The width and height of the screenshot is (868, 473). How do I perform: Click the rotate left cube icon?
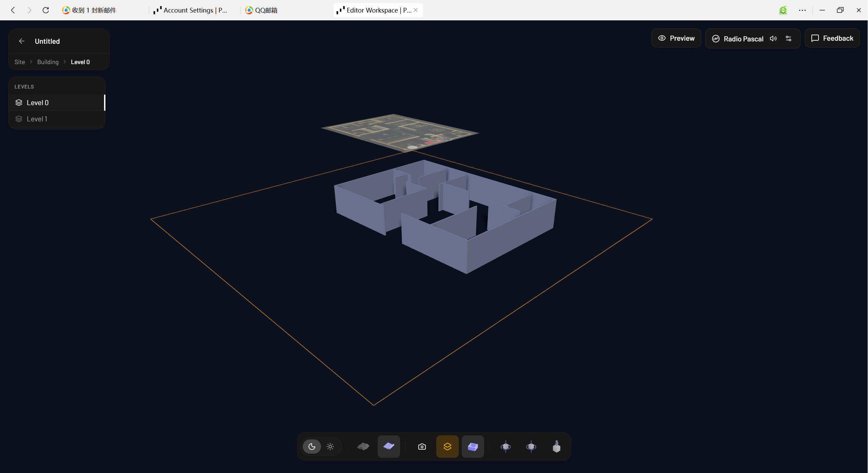coord(506,447)
